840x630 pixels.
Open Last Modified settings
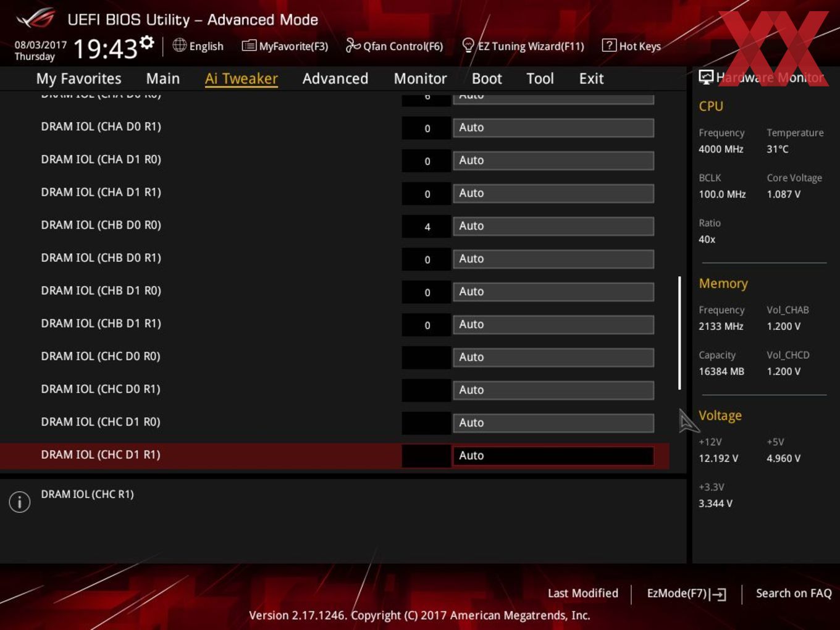[582, 593]
